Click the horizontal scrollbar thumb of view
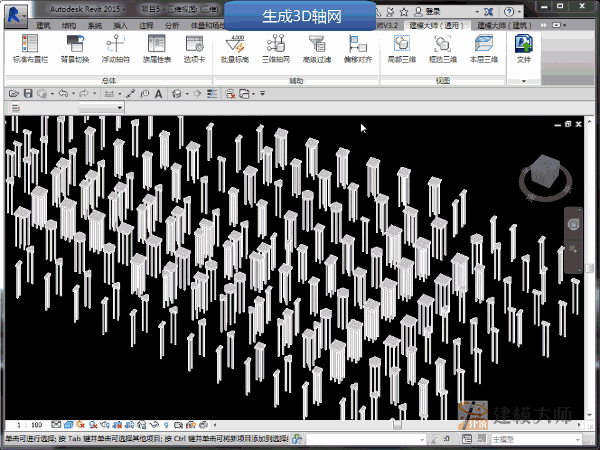The image size is (600, 450). tap(397, 425)
